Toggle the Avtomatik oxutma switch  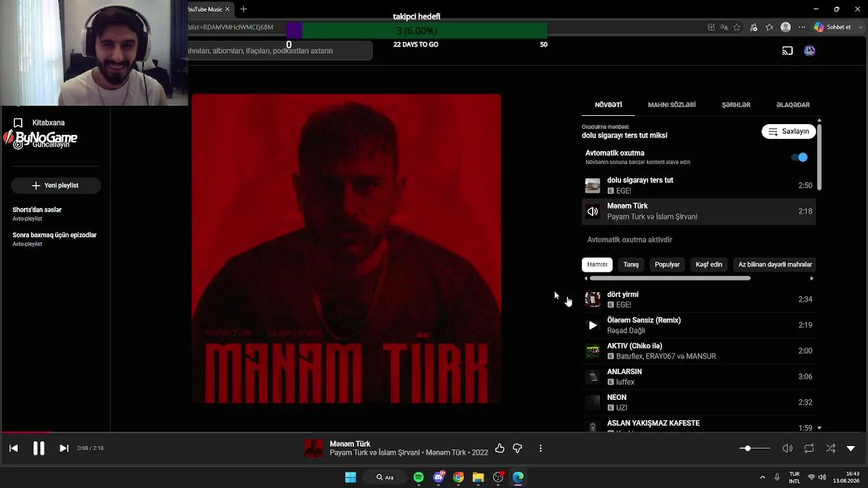tap(800, 157)
